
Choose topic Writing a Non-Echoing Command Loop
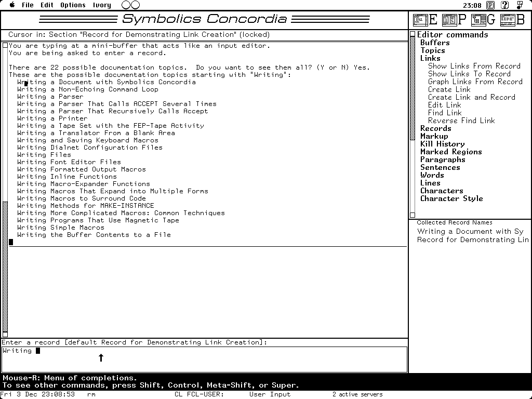[x=88, y=89]
